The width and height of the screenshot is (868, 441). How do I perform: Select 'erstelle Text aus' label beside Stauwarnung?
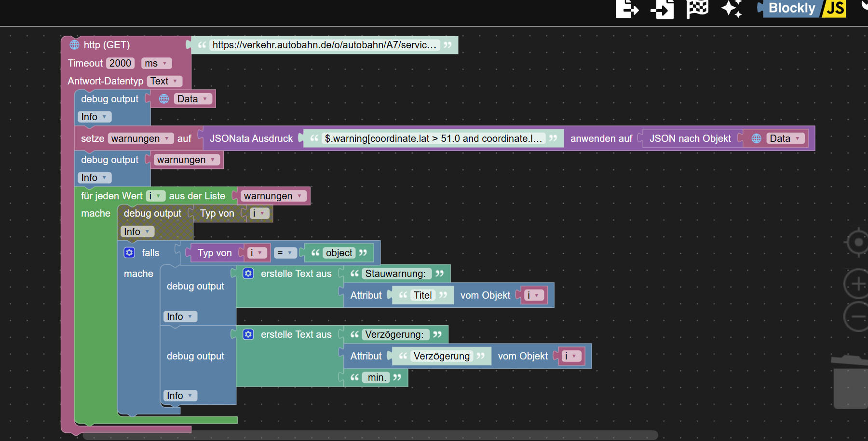[x=297, y=274]
